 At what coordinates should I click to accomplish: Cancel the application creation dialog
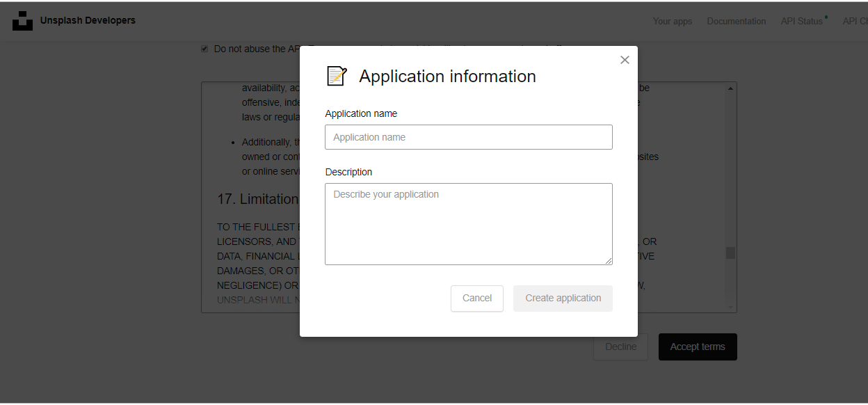(x=477, y=298)
